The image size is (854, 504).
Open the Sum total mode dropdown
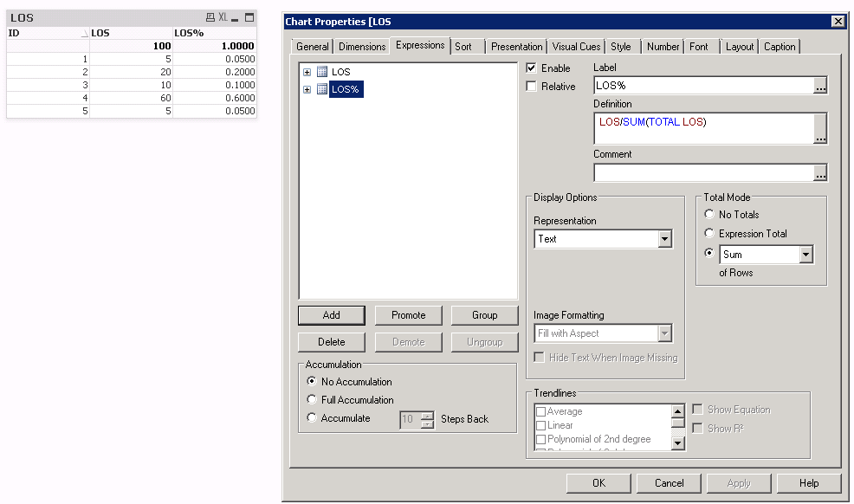click(x=805, y=255)
